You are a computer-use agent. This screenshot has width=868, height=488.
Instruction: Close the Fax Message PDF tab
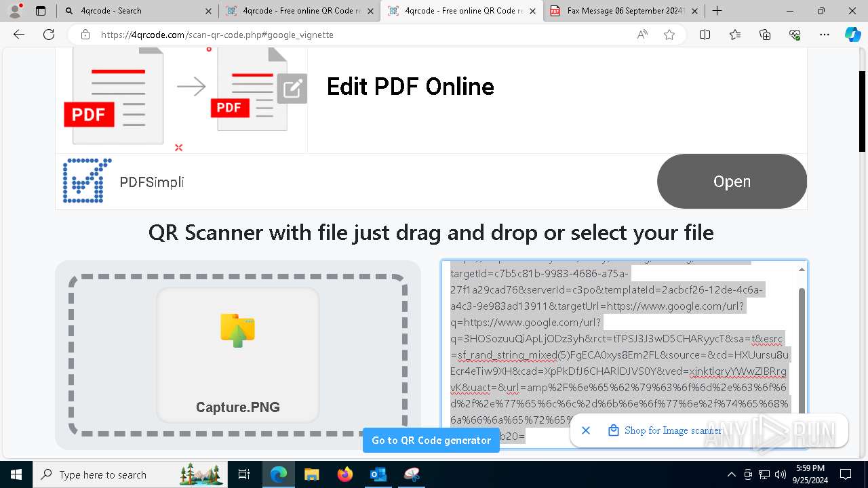point(694,11)
